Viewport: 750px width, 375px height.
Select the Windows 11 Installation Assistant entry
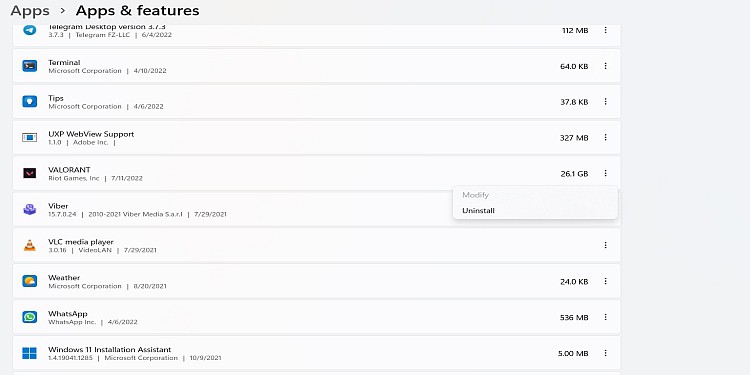[317, 353]
